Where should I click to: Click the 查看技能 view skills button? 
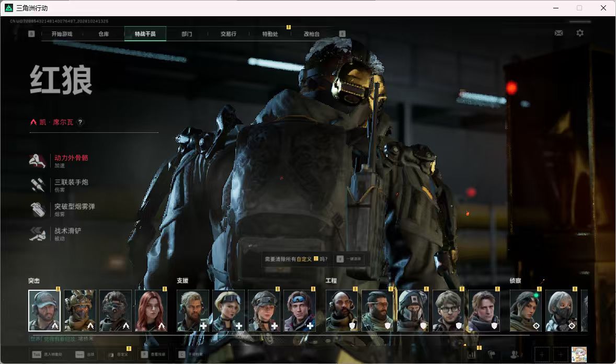tap(153, 355)
